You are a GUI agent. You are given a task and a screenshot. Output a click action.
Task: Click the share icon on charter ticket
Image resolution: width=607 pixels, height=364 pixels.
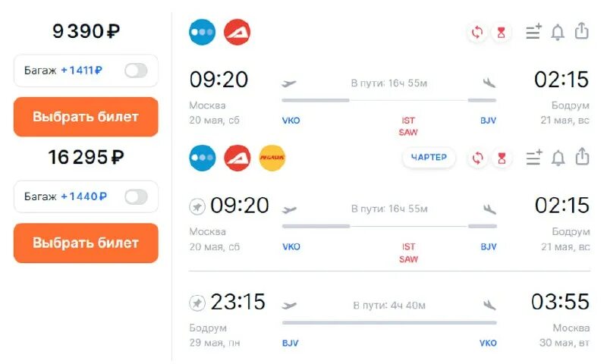(x=582, y=158)
